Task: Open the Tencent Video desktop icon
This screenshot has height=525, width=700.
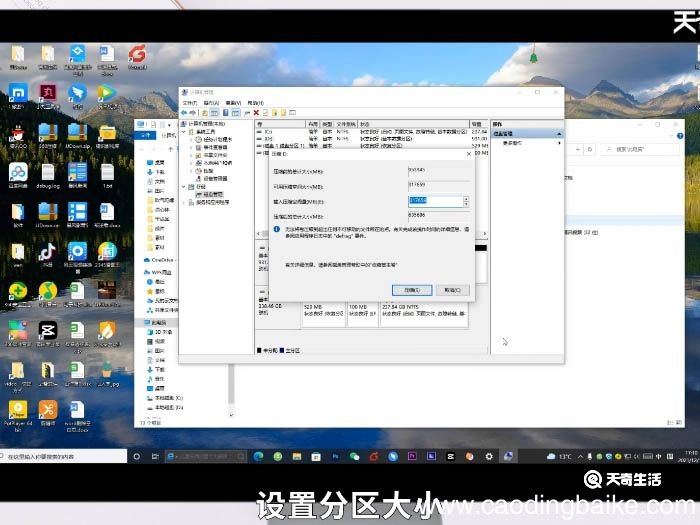Action: click(107, 96)
